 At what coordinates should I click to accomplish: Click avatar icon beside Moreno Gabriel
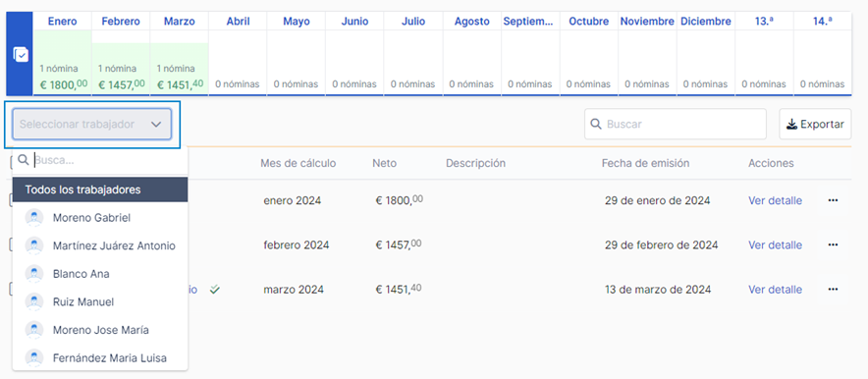click(x=34, y=217)
